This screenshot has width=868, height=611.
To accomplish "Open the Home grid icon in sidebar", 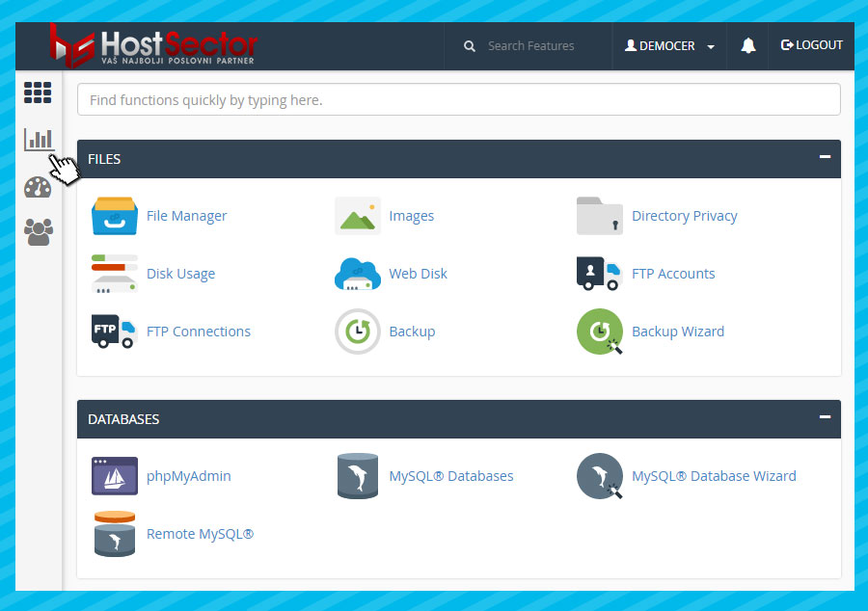I will coord(38,93).
